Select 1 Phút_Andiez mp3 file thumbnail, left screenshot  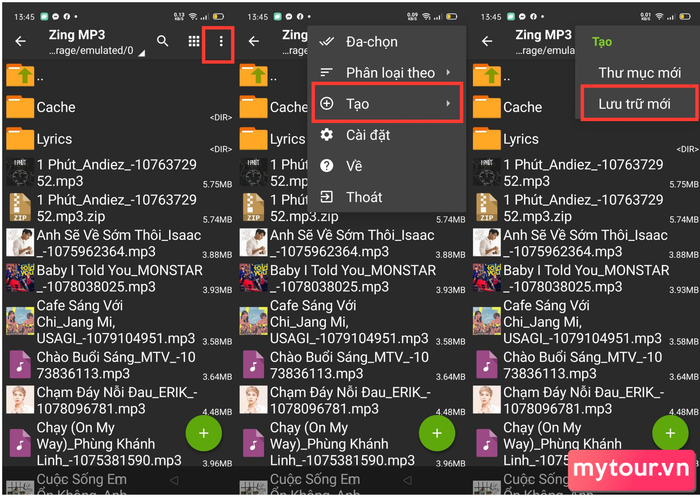(20, 172)
